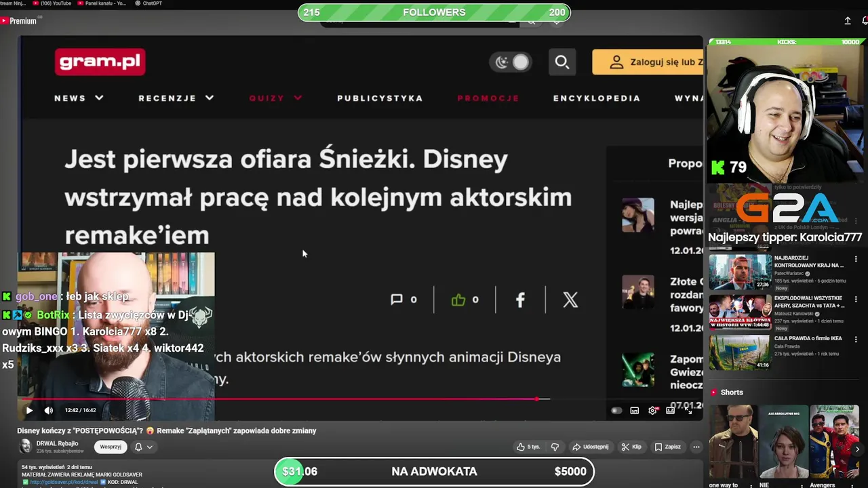The image size is (868, 488).
Task: Toggle the autoplay switch in the player
Action: (x=616, y=410)
